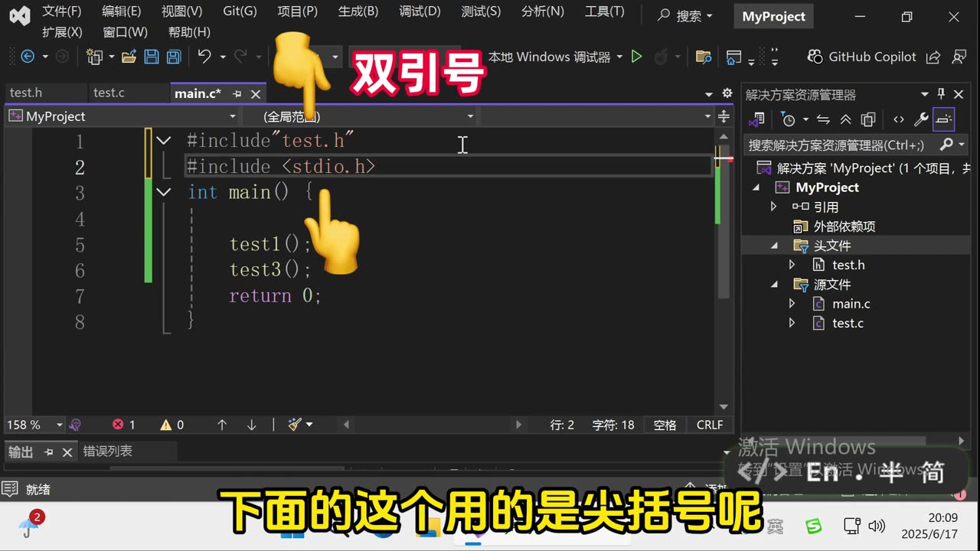Open the 调试(D) menu

(420, 11)
